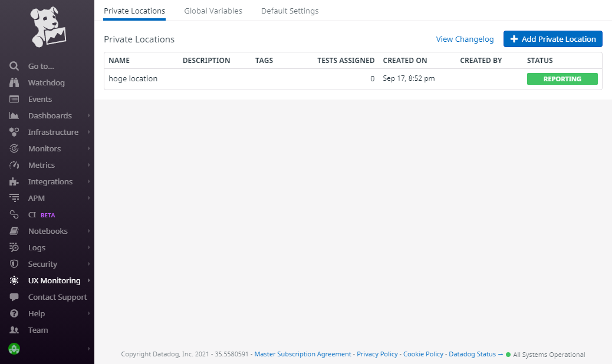This screenshot has height=364, width=612.
Task: Expand the Integrations submenu arrow
Action: [89, 181]
